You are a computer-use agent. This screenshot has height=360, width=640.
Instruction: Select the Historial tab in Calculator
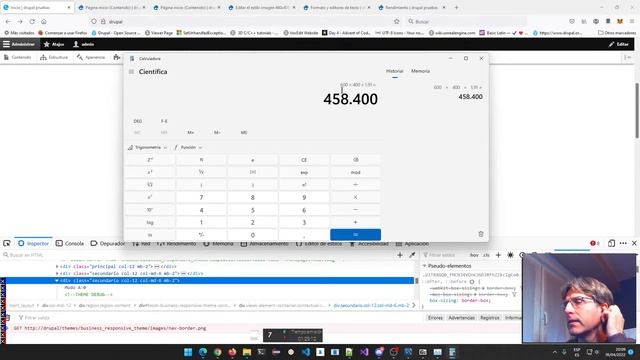click(394, 71)
